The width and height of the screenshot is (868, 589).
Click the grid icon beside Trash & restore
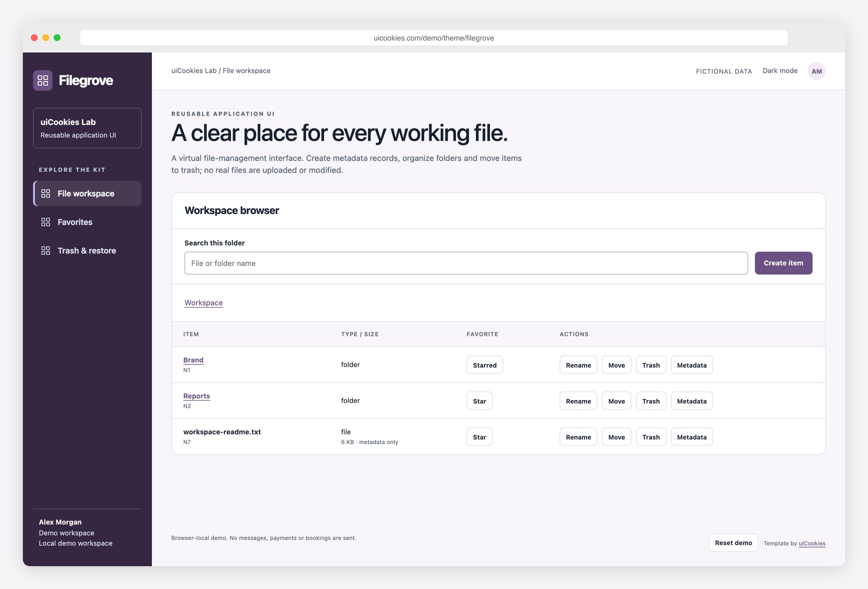(46, 251)
